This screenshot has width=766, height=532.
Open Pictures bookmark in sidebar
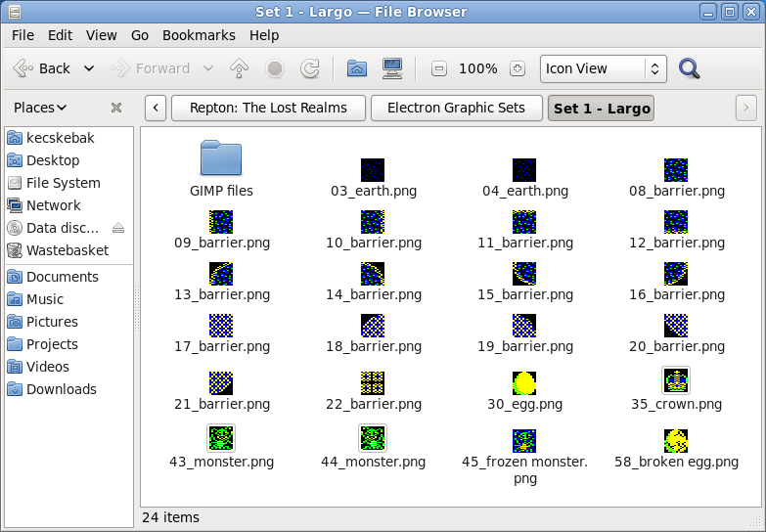(68, 322)
